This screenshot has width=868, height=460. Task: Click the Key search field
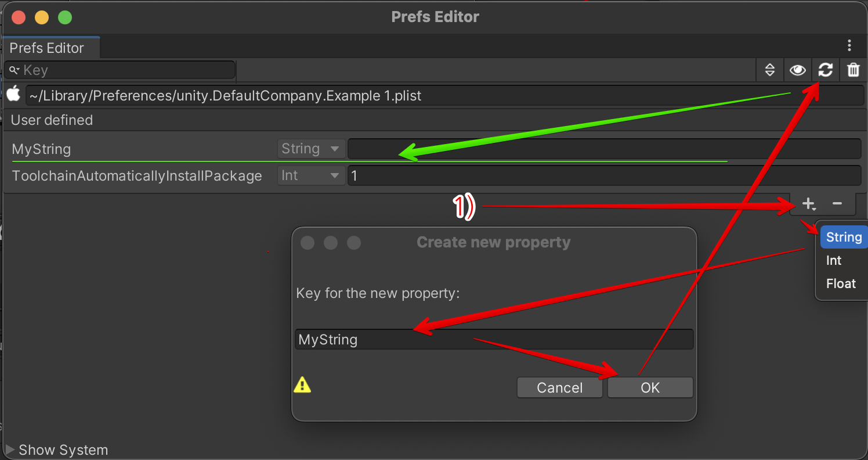point(125,70)
